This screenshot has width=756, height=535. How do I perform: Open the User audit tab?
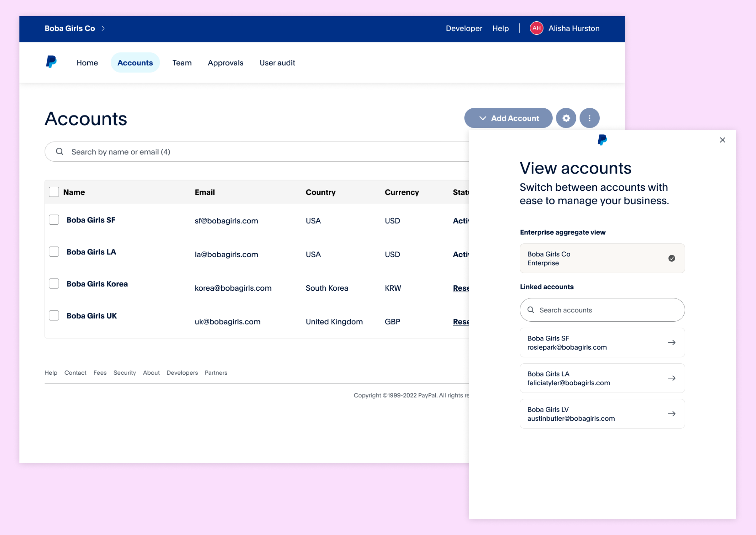(277, 63)
